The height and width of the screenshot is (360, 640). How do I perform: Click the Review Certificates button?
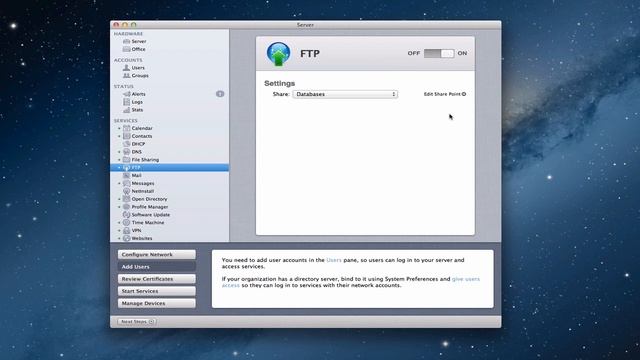point(157,279)
